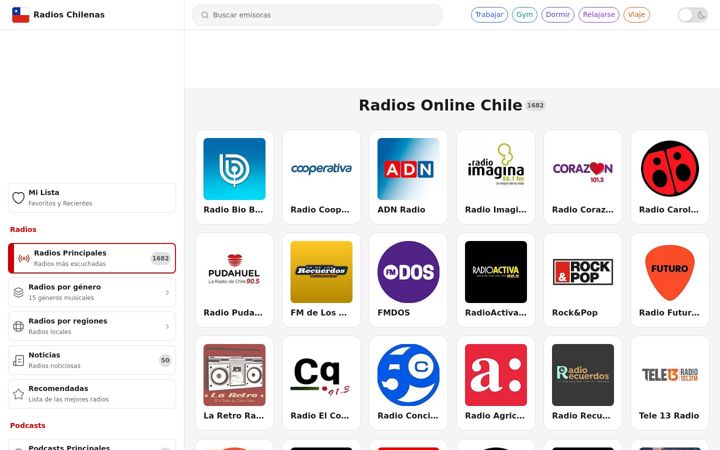Image resolution: width=720 pixels, height=450 pixels.
Task: Click the Rock&Pop station name text
Action: pyautogui.click(x=574, y=313)
